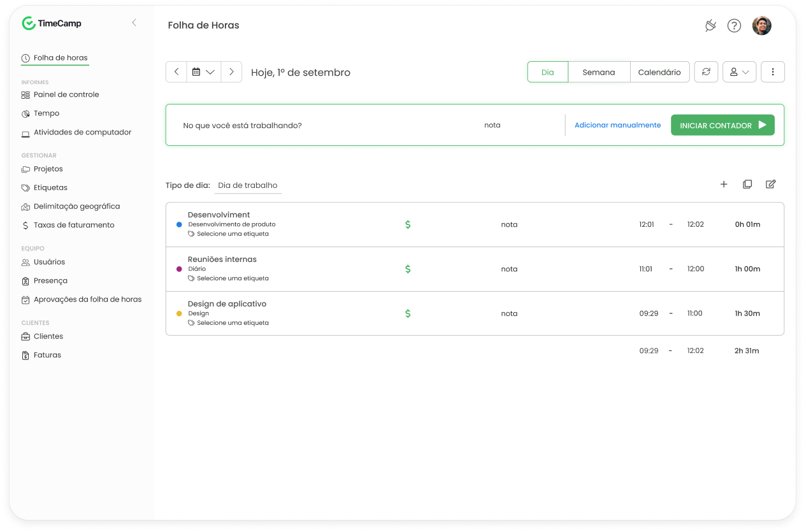Click the edit pencil icon above entries
804x532 pixels.
pyautogui.click(x=770, y=184)
